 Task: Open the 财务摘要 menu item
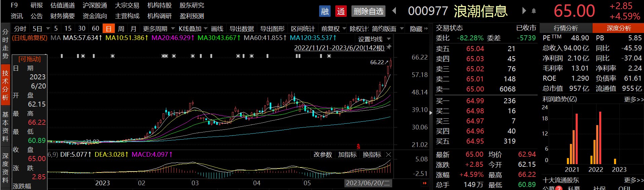(x=63, y=16)
